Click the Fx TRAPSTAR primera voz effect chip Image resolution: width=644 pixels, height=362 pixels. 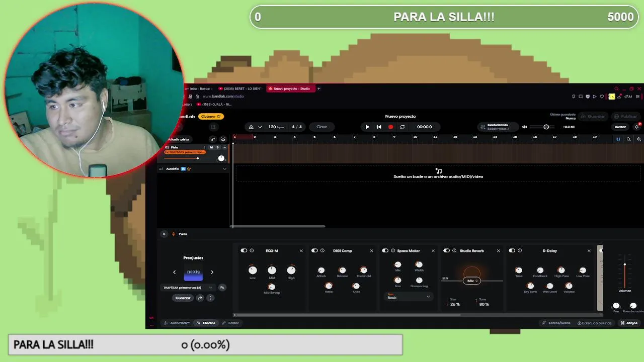click(x=185, y=152)
